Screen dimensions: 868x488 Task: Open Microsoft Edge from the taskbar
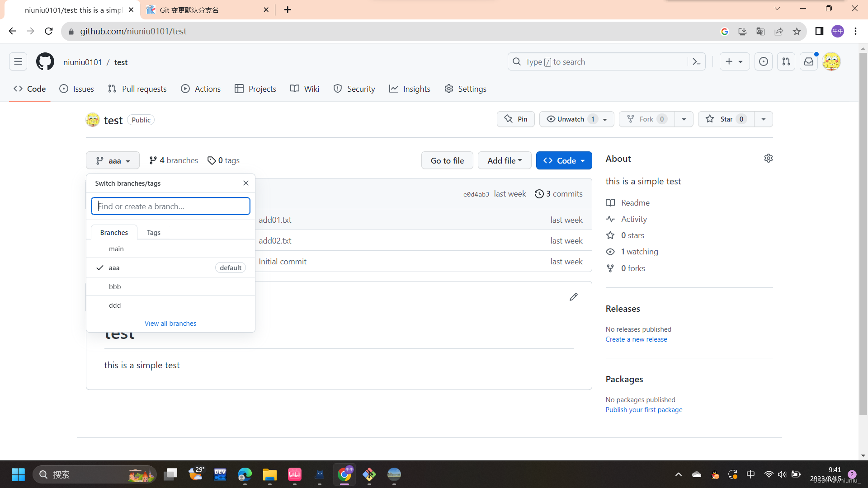coord(245,474)
